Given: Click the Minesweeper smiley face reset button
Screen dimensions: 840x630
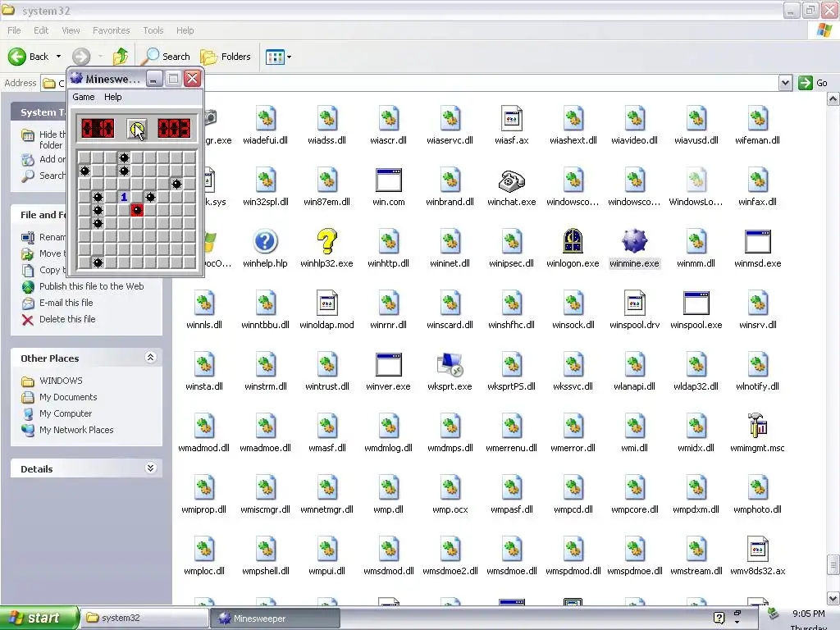Looking at the screenshot, I should pos(137,129).
